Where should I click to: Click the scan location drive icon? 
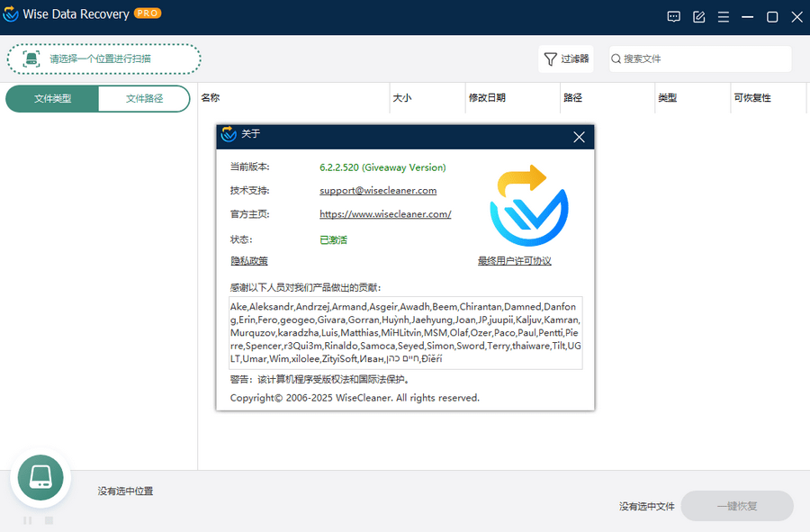tap(31, 59)
